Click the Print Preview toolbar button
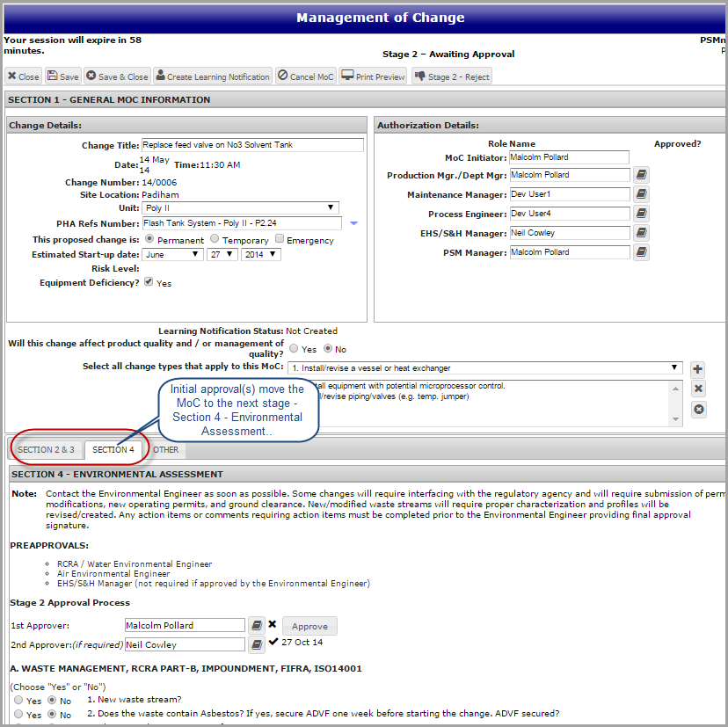The width and height of the screenshot is (728, 727). point(374,76)
